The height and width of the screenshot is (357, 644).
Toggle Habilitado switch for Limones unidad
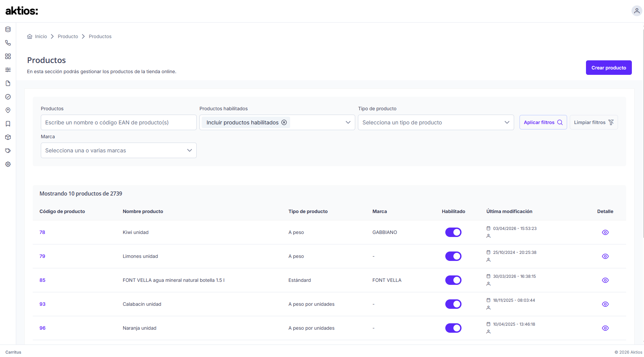pyautogui.click(x=453, y=256)
